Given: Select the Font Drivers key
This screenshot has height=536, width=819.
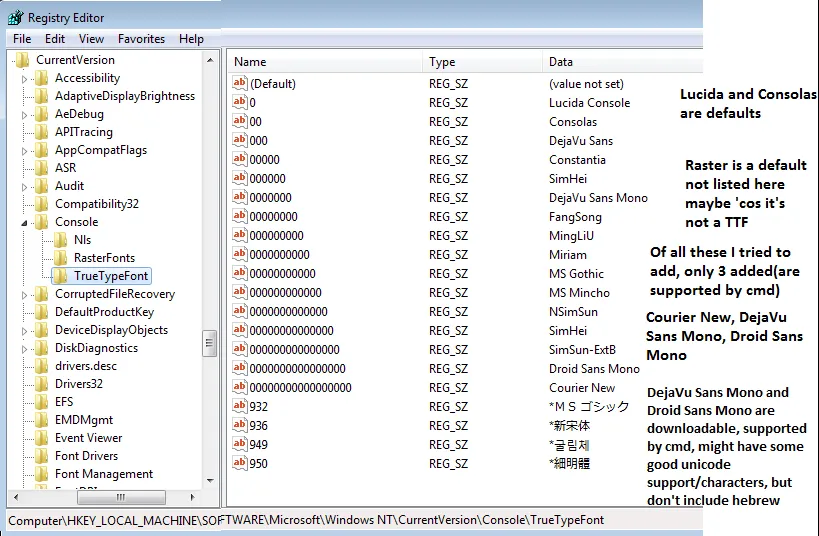Looking at the screenshot, I should tap(86, 456).
